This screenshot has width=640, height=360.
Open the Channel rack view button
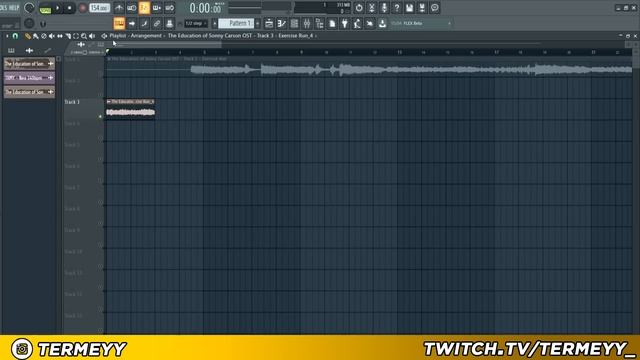(x=294, y=24)
